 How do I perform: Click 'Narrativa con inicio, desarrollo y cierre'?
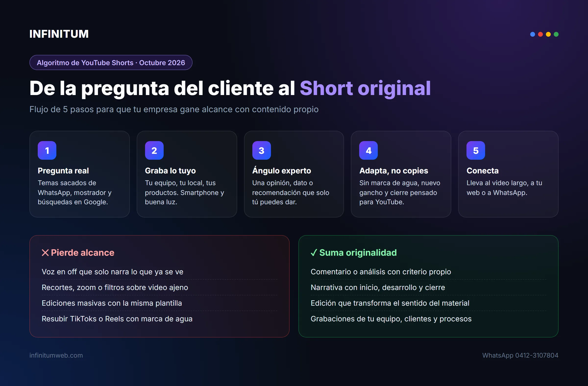(x=378, y=288)
